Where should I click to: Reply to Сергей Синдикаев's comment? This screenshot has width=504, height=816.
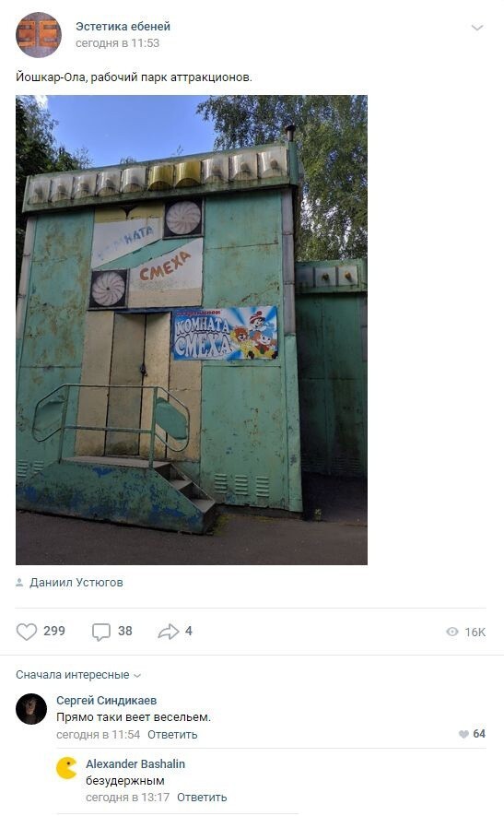(x=172, y=734)
